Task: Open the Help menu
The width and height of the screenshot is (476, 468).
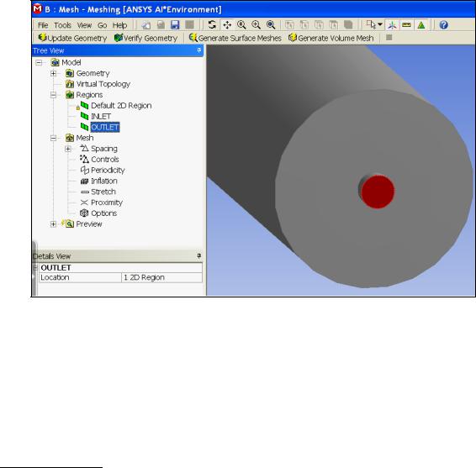Action: (x=119, y=25)
